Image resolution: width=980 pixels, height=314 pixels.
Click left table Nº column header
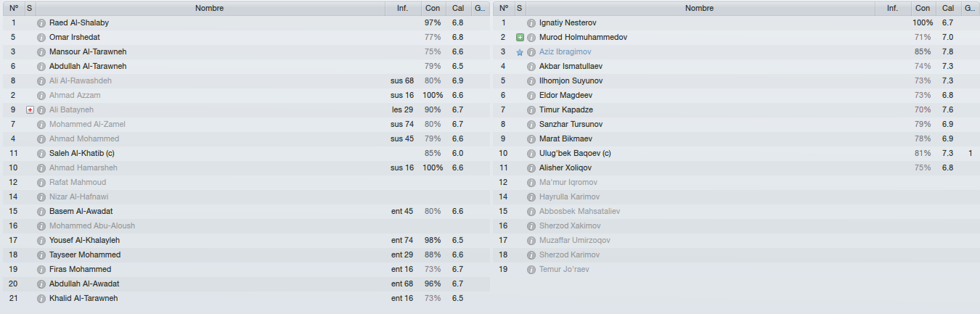click(13, 9)
